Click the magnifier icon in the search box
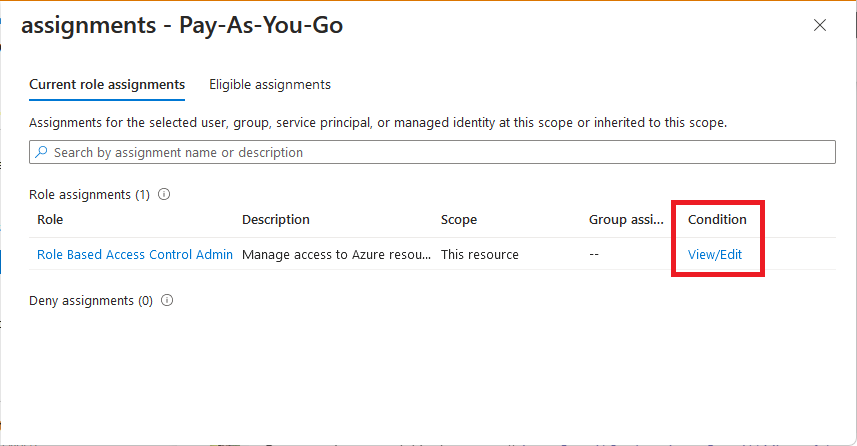 41,152
